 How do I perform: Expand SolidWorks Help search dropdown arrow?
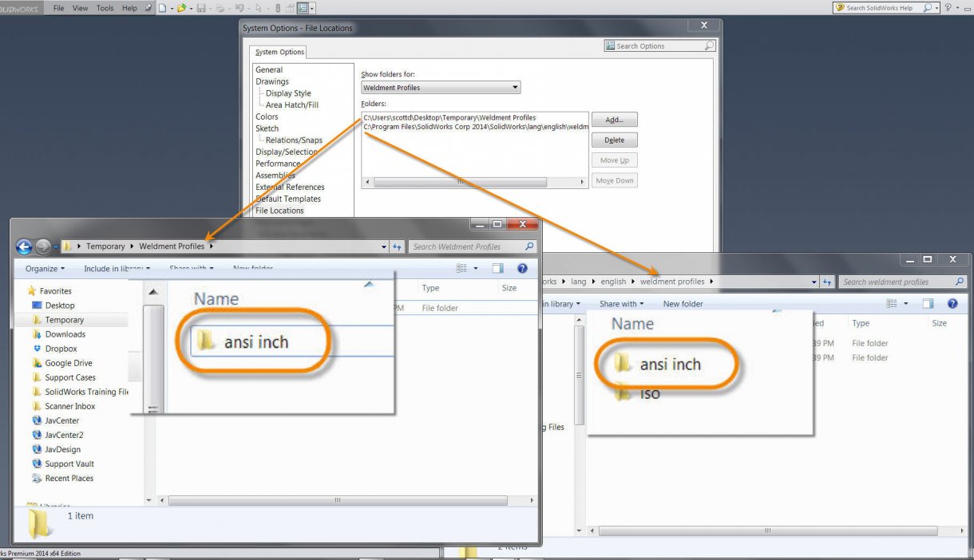pos(936,8)
